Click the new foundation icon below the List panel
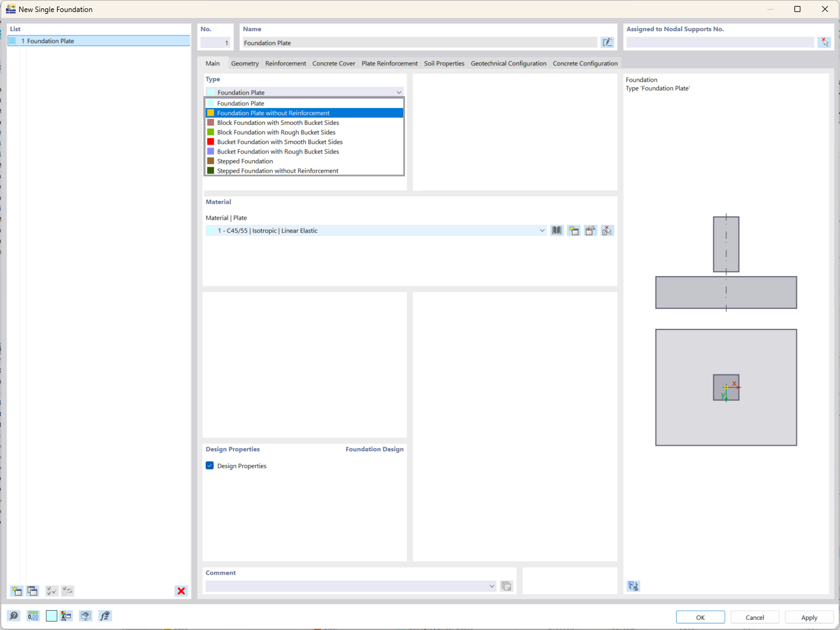This screenshot has width=840, height=630. [16, 591]
